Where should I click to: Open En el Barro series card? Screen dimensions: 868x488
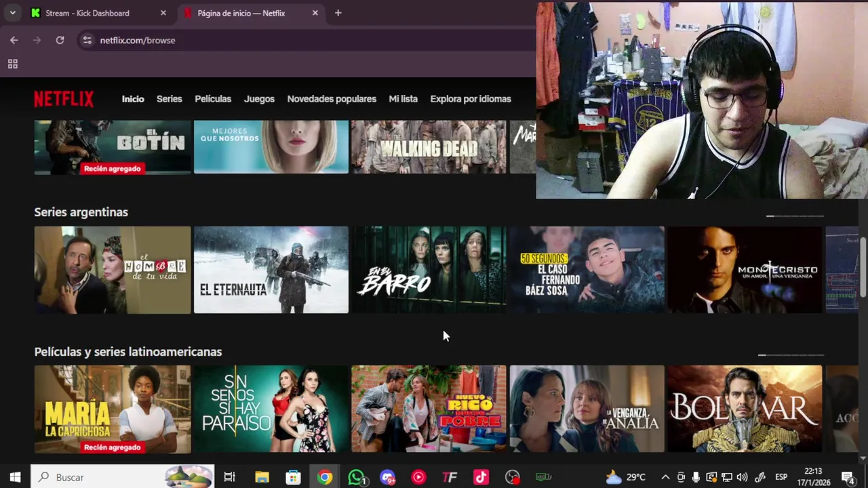tap(429, 270)
